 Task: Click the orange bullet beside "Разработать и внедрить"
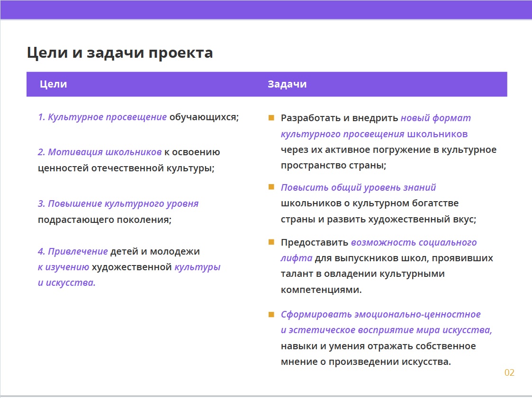[x=271, y=117]
